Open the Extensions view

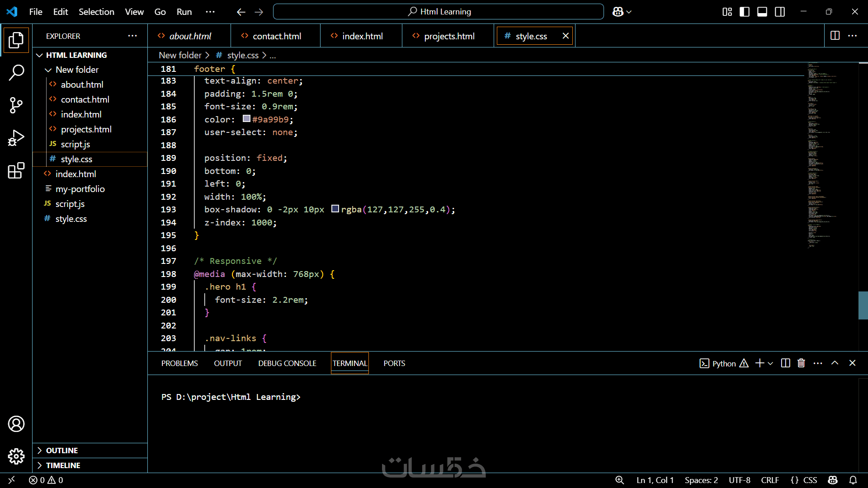coord(16,171)
